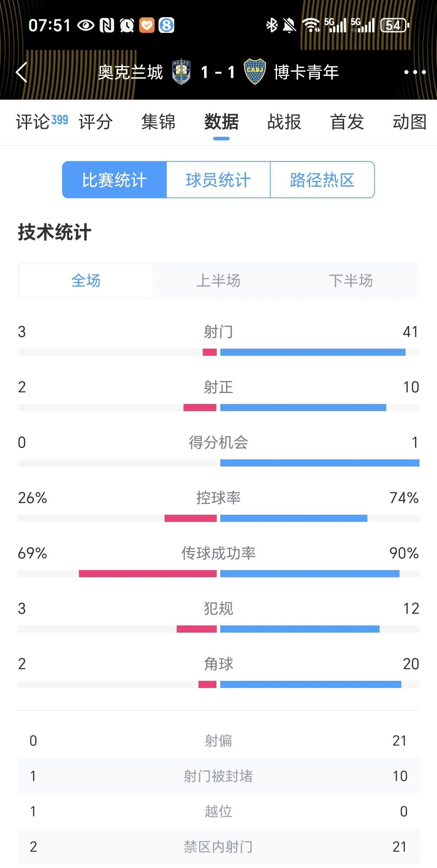Viewport: 437px width, 868px height.
Task: Tap the WiFi signal icon
Action: [311, 25]
